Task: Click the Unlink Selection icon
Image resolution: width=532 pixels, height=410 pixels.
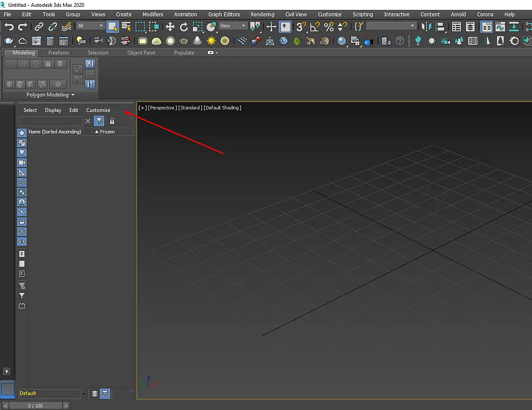Action: click(x=53, y=27)
